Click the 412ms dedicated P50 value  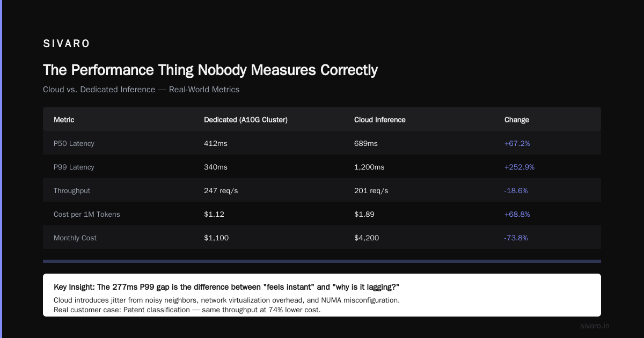pyautogui.click(x=216, y=143)
